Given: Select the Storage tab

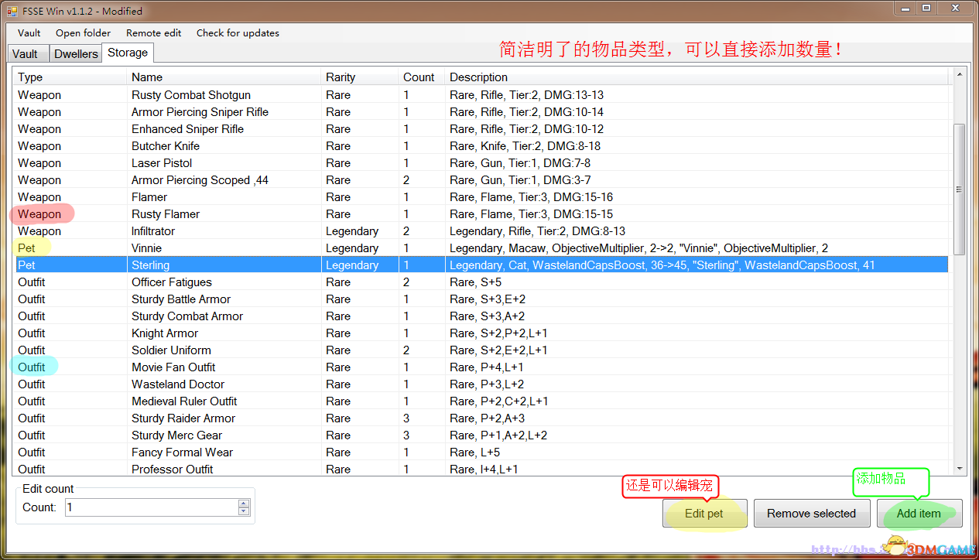Looking at the screenshot, I should [128, 53].
